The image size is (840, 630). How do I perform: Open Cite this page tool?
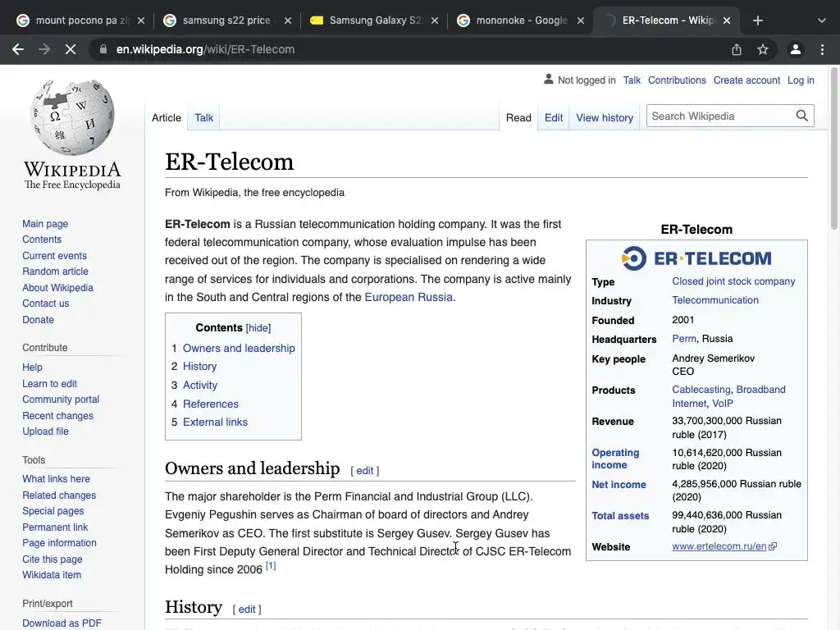[52, 559]
